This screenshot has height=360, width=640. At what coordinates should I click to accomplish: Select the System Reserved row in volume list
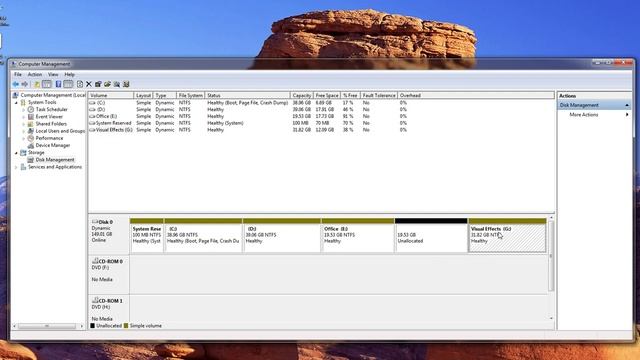pos(249,123)
